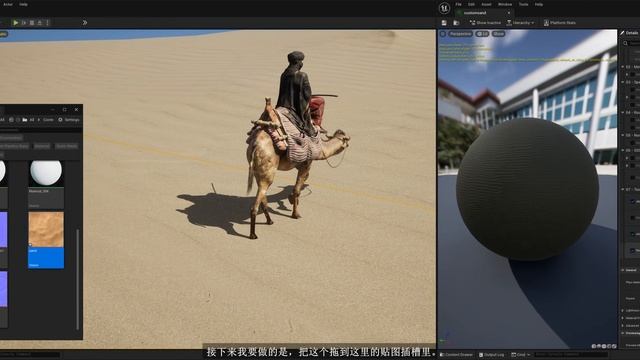Select the leftmost preview mesh shape icon
The width and height of the screenshot is (640, 360).
click(594, 346)
